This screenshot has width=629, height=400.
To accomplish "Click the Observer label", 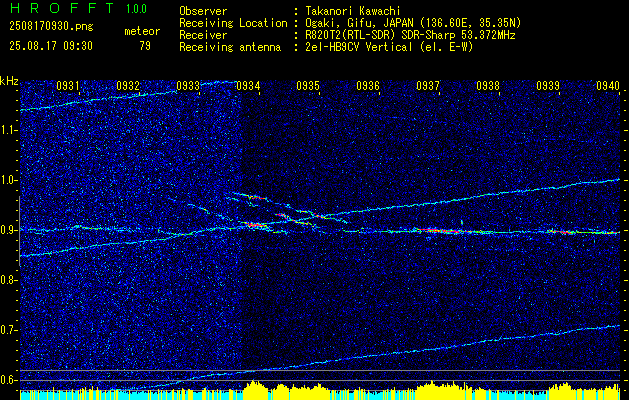I will [x=203, y=11].
